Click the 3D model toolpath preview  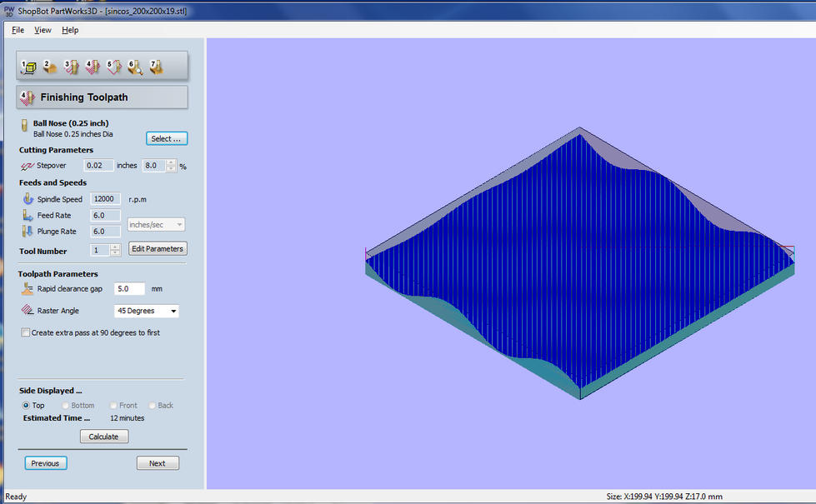pyautogui.click(x=580, y=263)
